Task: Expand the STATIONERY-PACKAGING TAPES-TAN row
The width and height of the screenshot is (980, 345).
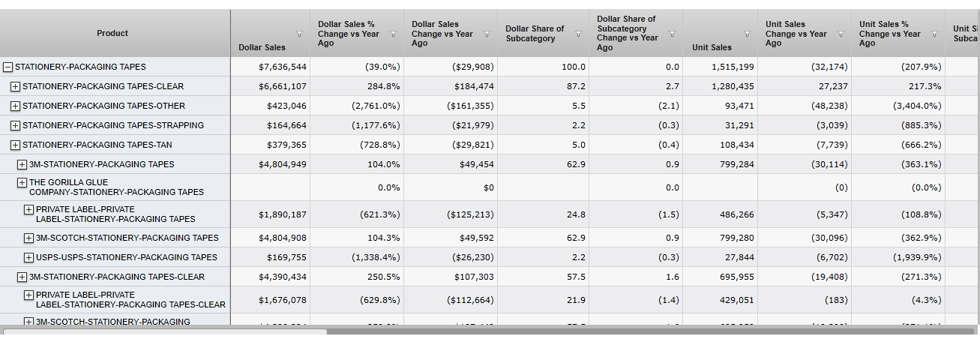Action: coord(15,145)
